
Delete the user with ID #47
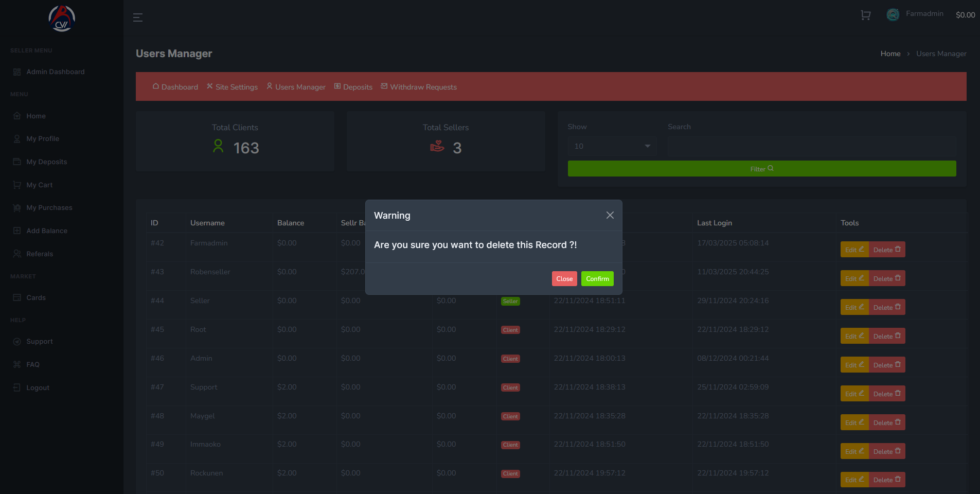(x=887, y=394)
